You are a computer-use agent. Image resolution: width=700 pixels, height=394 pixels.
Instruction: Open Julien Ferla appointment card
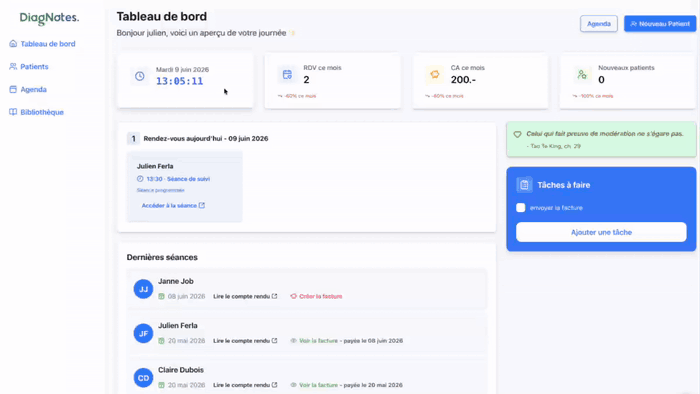tap(185, 187)
